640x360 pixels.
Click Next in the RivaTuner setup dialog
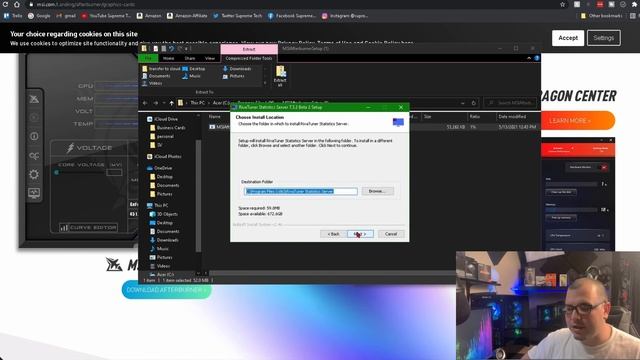tap(360, 234)
